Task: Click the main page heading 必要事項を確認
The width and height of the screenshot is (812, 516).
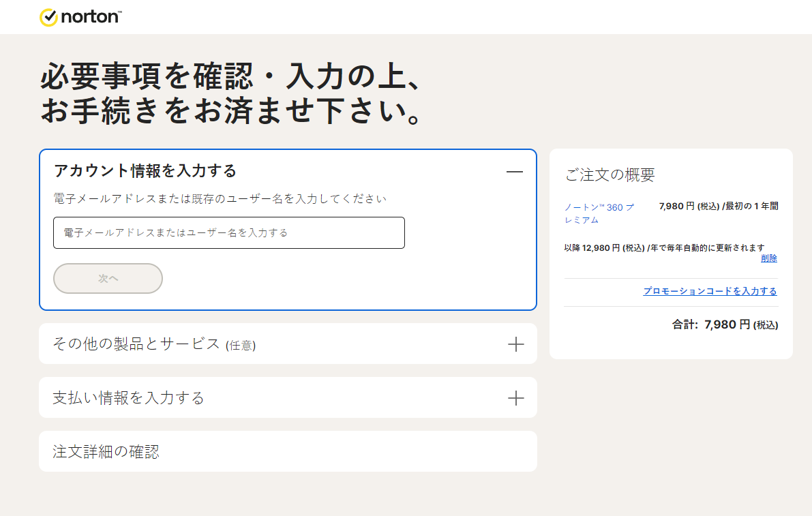Action: 232,93
